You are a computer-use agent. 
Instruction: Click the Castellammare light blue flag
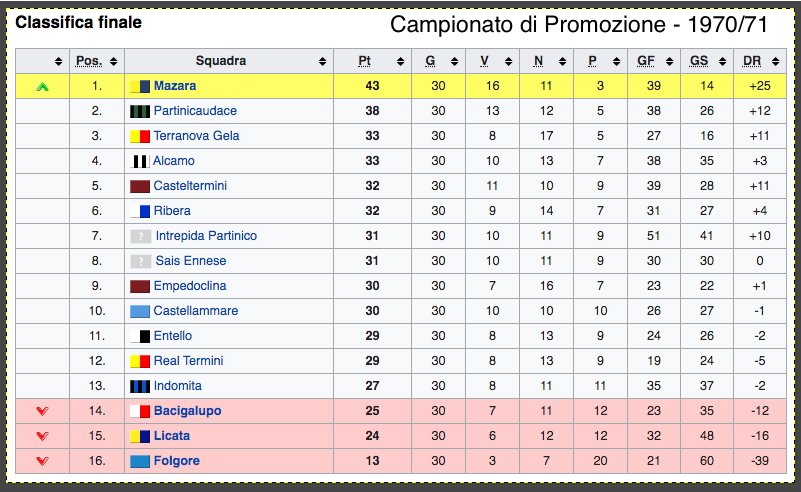(140, 311)
